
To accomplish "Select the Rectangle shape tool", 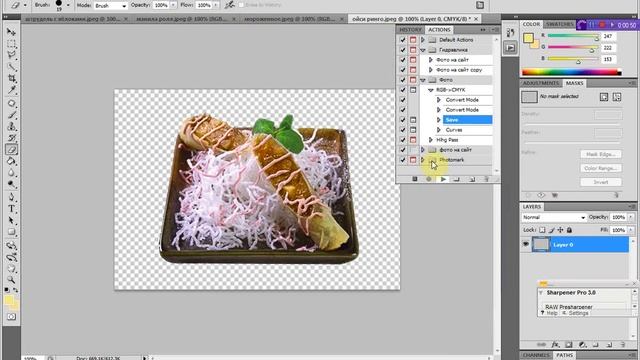I will pyautogui.click(x=11, y=232).
